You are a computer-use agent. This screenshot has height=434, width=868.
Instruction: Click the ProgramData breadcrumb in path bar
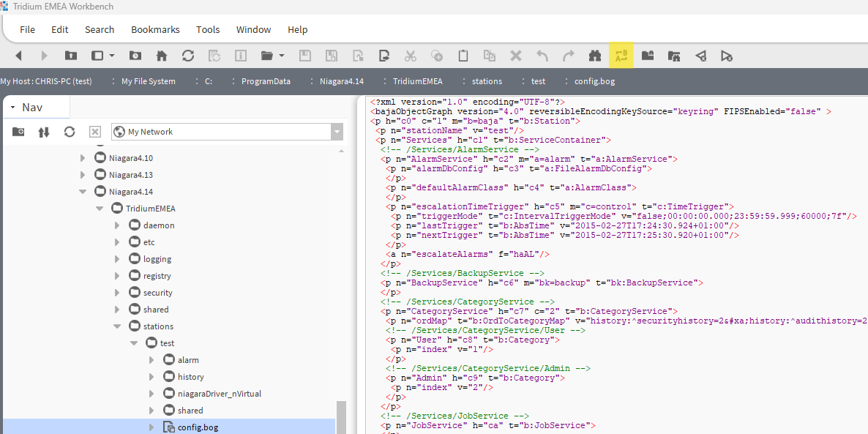coord(266,81)
